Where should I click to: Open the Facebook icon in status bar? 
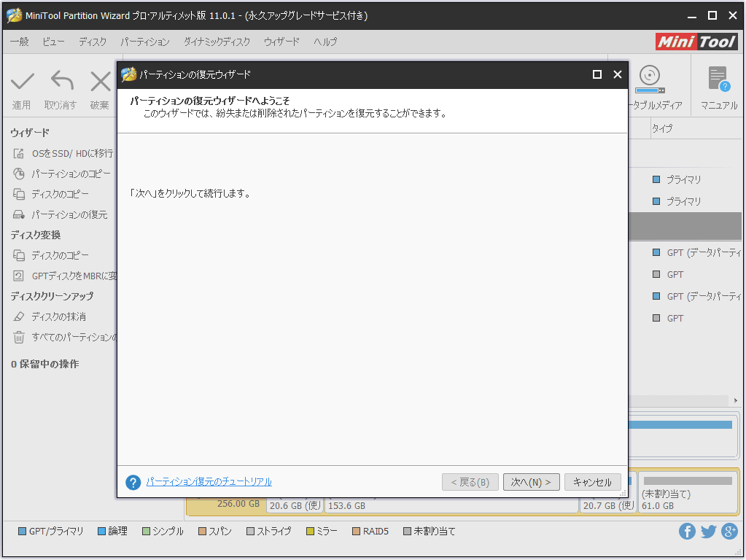(687, 532)
